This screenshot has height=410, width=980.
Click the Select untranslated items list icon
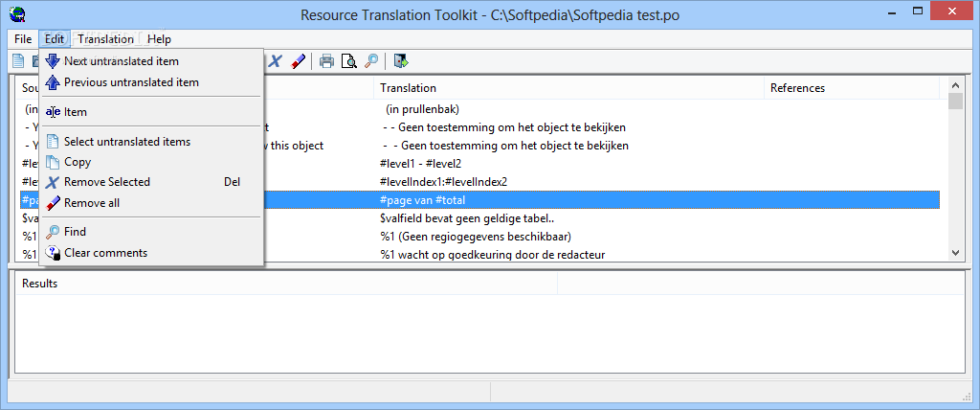pos(54,142)
